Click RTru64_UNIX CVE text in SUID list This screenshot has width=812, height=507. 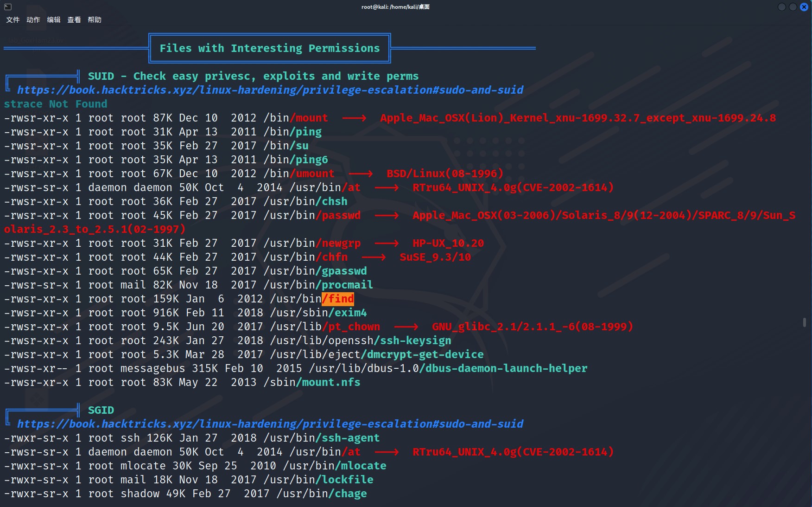tap(513, 187)
